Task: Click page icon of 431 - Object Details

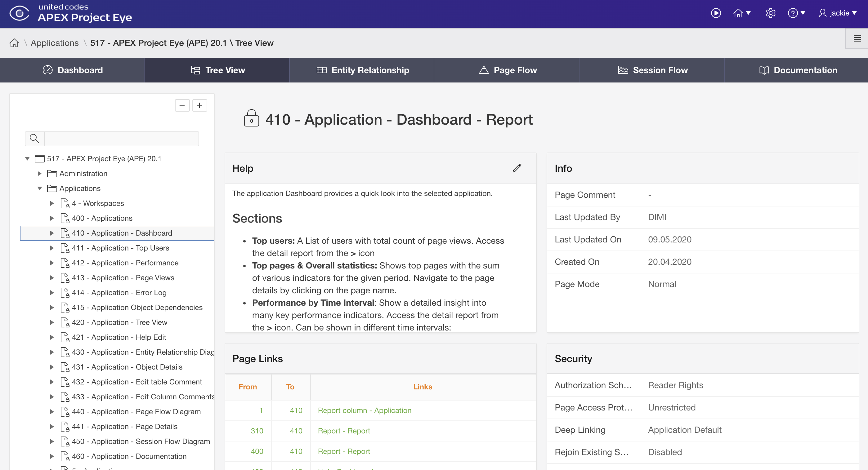Action: point(65,367)
